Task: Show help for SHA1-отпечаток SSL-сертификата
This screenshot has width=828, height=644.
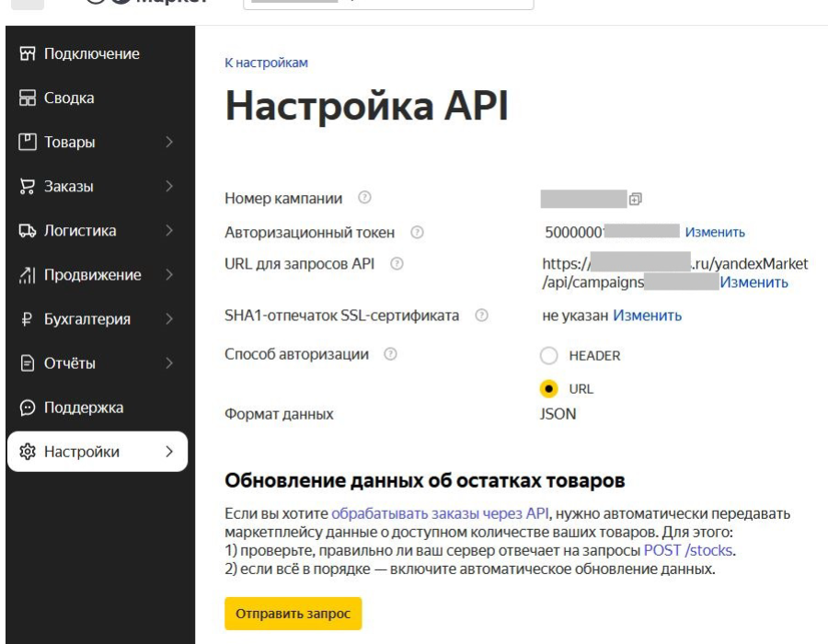Action: 481,316
